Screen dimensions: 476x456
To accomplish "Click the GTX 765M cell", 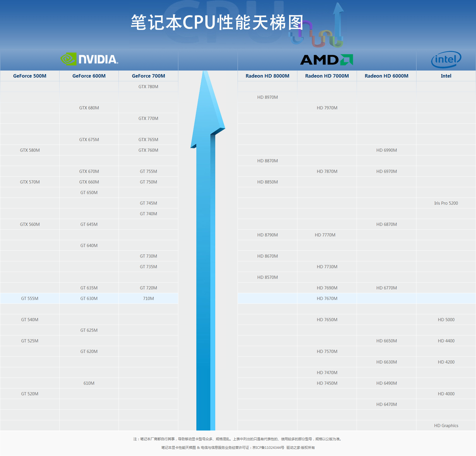I will pyautogui.click(x=149, y=140).
